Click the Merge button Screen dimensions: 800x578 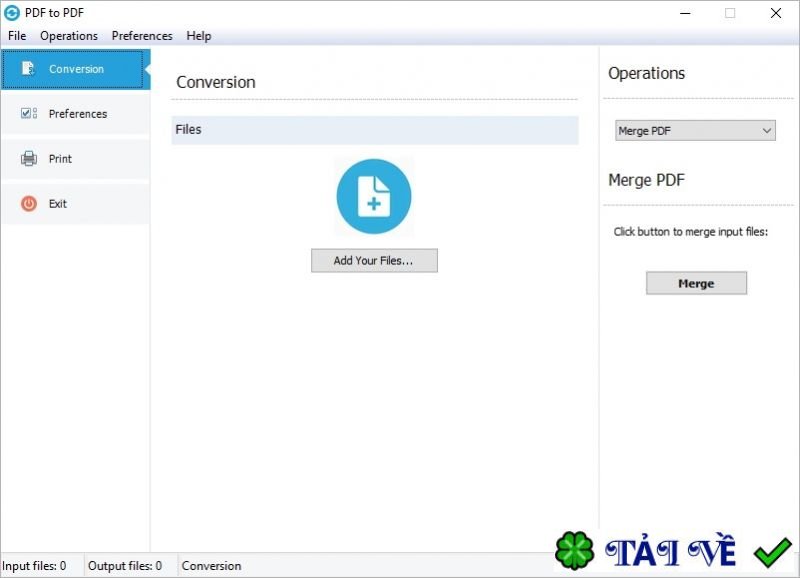point(696,283)
